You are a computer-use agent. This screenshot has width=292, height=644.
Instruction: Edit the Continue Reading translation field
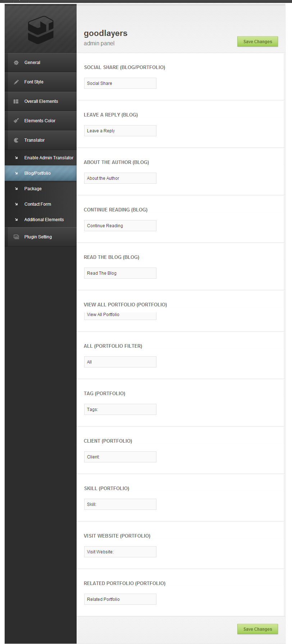pyautogui.click(x=120, y=226)
